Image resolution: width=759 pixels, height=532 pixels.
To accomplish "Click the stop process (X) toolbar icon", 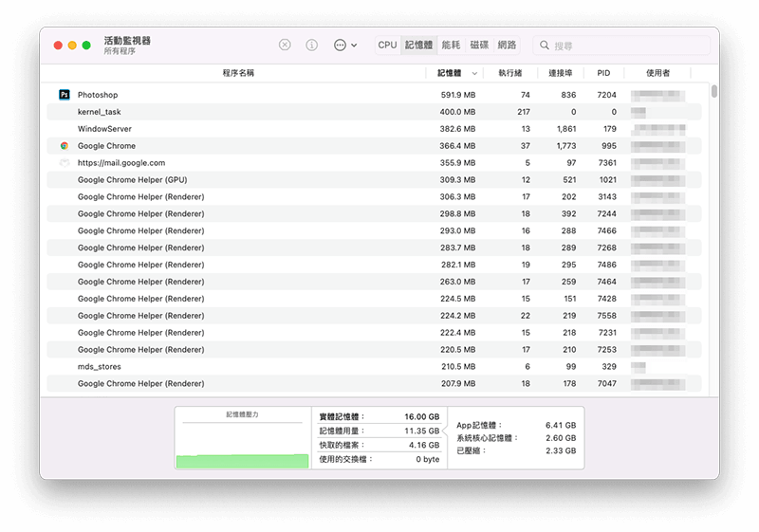I will coord(285,45).
